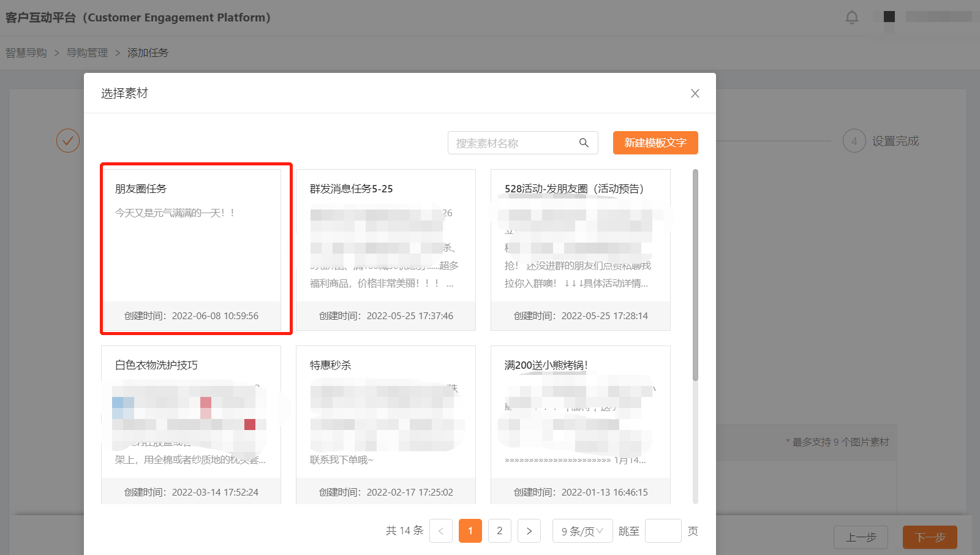Click 创建时间: 2022-02-17 17:25:02 text
980x555 pixels.
coord(386,493)
